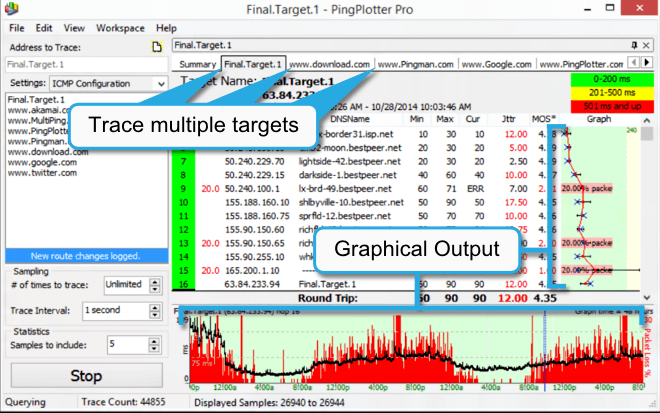Switch to the www.download.com tab
The image size is (660, 413).
pos(330,64)
